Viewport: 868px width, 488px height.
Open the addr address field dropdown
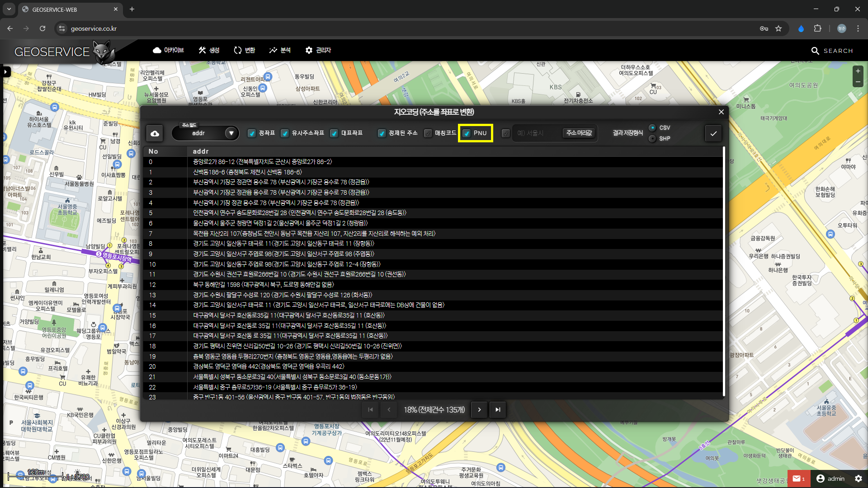point(231,133)
